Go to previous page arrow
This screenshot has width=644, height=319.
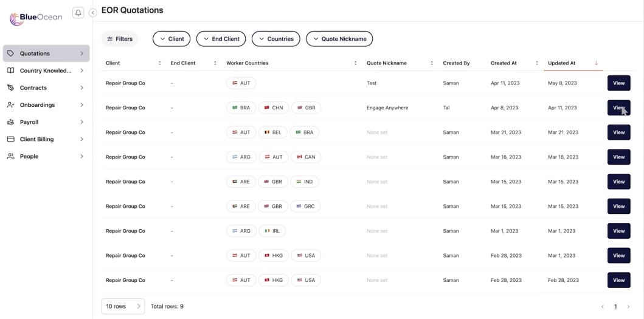pyautogui.click(x=603, y=307)
